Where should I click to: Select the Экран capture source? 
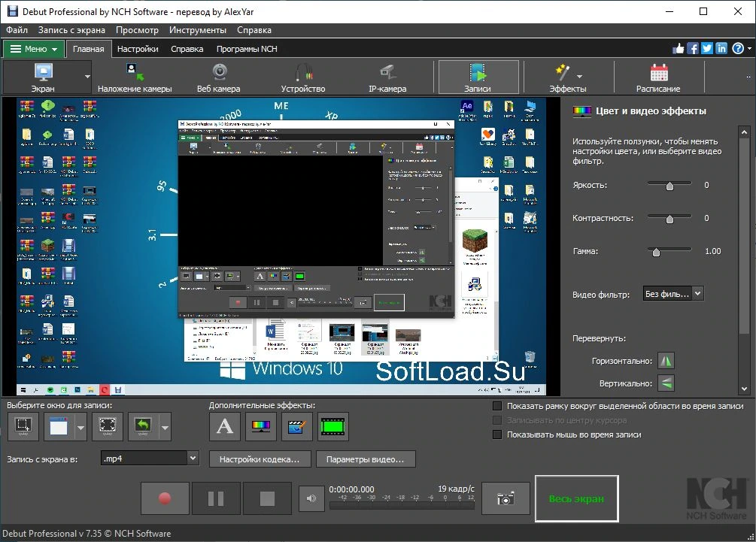pos(43,77)
